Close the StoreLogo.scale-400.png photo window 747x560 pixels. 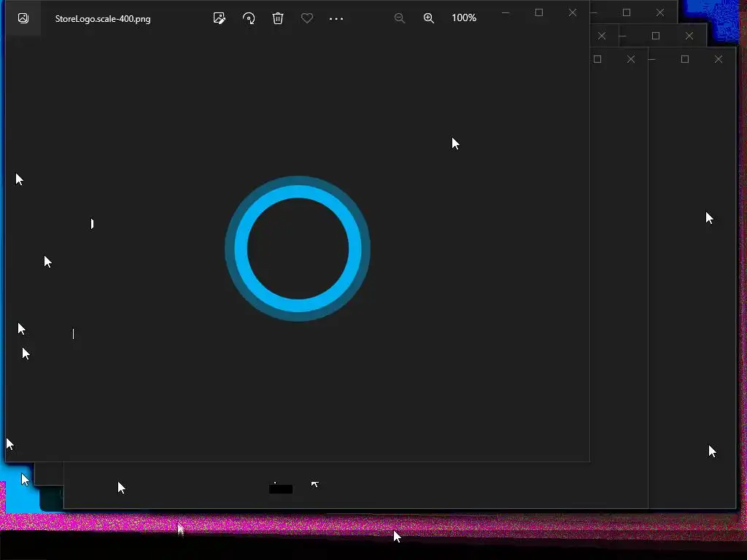point(573,12)
